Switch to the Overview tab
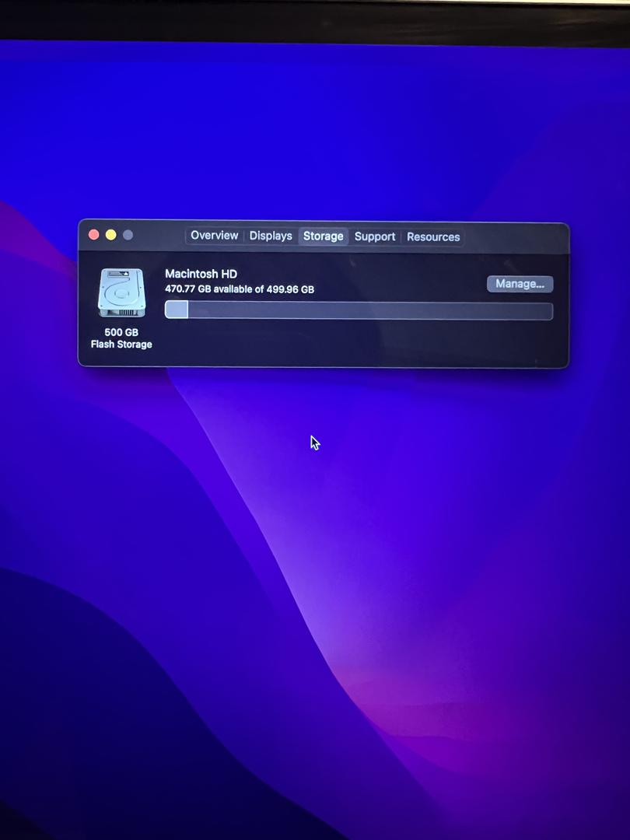The height and width of the screenshot is (840, 630). point(215,236)
